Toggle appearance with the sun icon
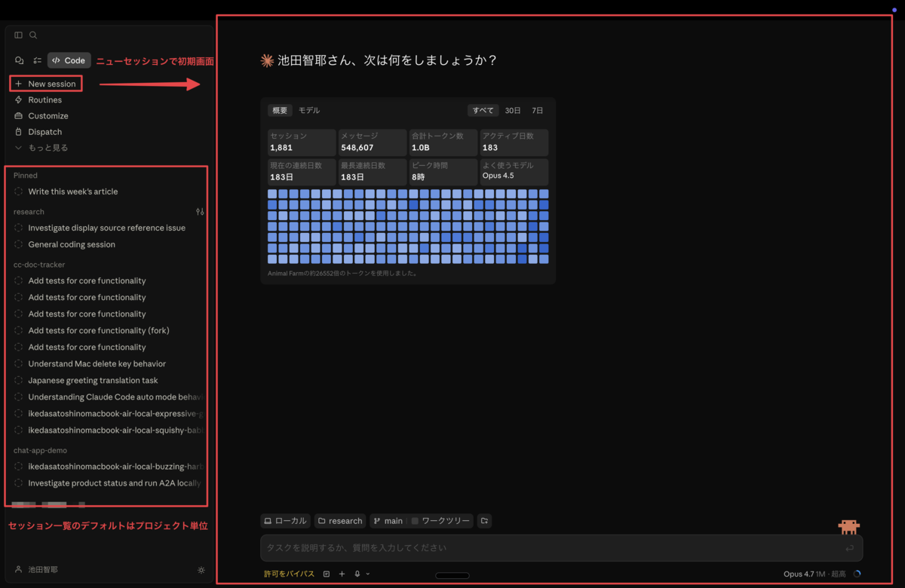This screenshot has height=588, width=905. [x=201, y=570]
